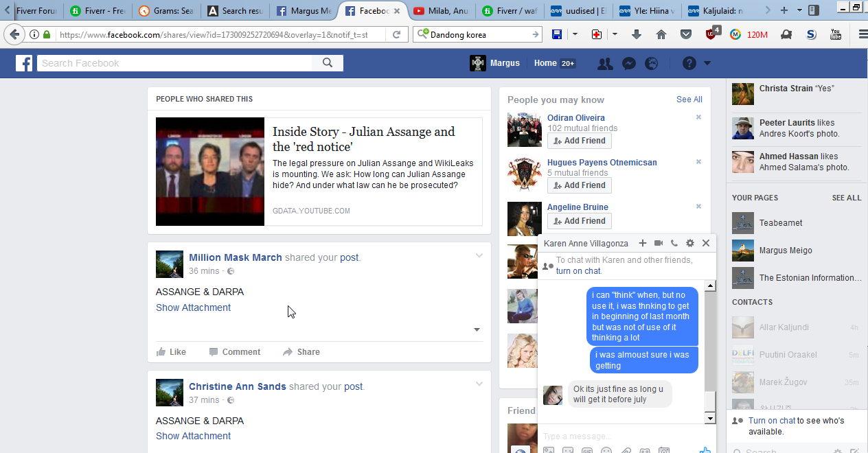Open the sidebar toggle icon in tab bar
Screen dimensions: 868x453
tap(814, 10)
